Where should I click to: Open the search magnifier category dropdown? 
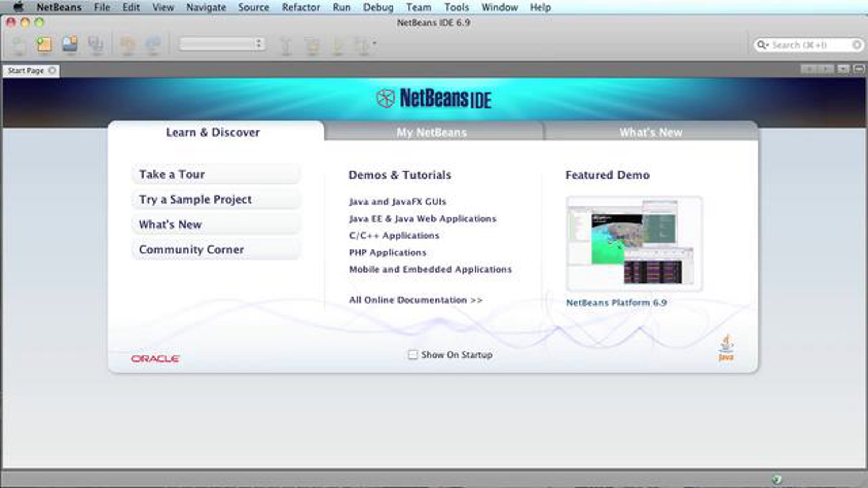762,45
